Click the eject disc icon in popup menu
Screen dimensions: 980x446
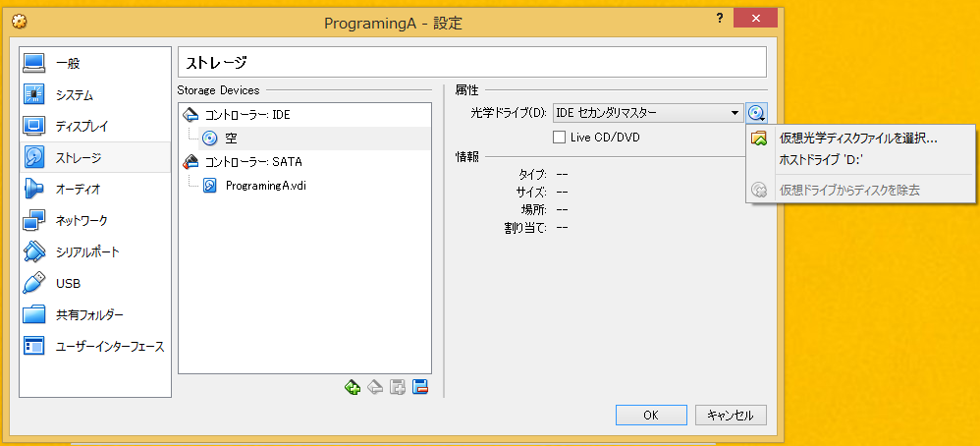click(x=759, y=190)
